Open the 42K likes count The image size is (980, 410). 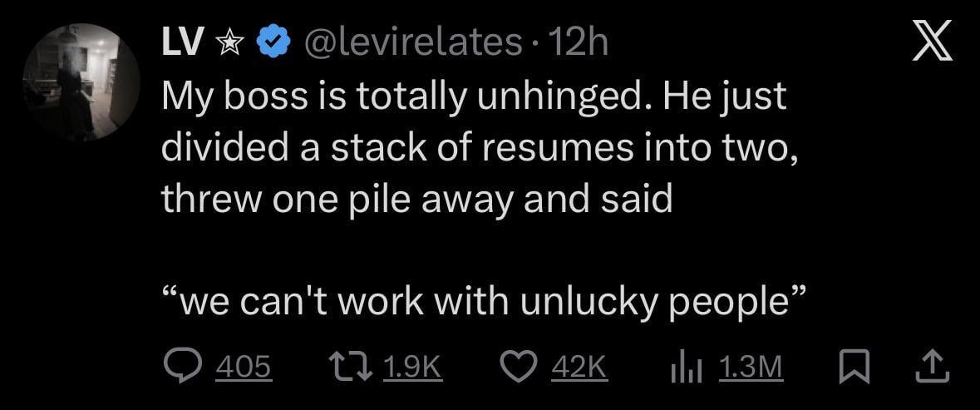tap(579, 367)
